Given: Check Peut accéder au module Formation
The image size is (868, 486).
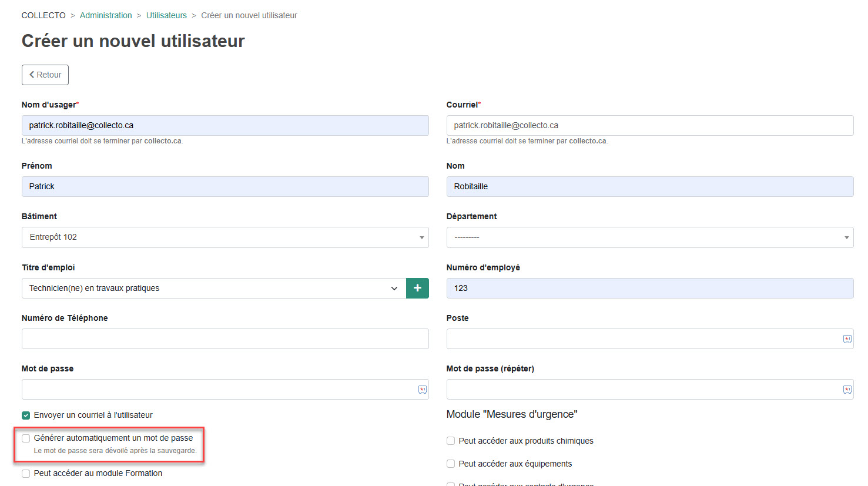Looking at the screenshot, I should pyautogui.click(x=26, y=474).
